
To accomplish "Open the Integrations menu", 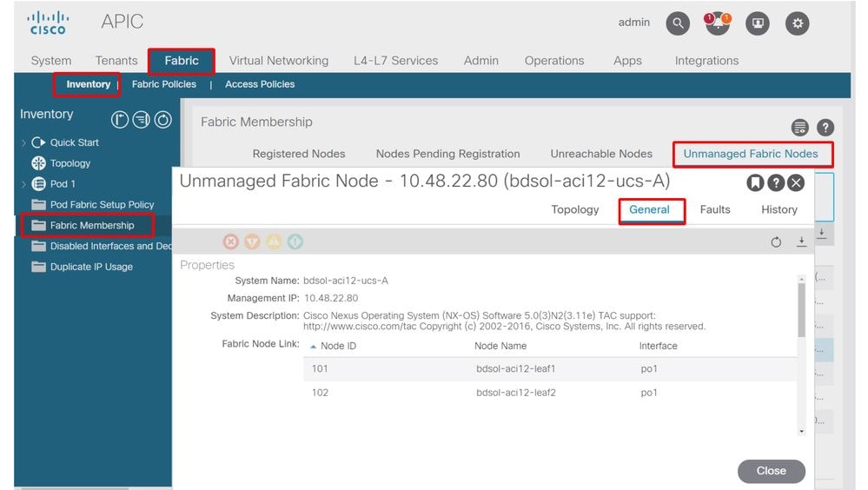I will [x=706, y=60].
